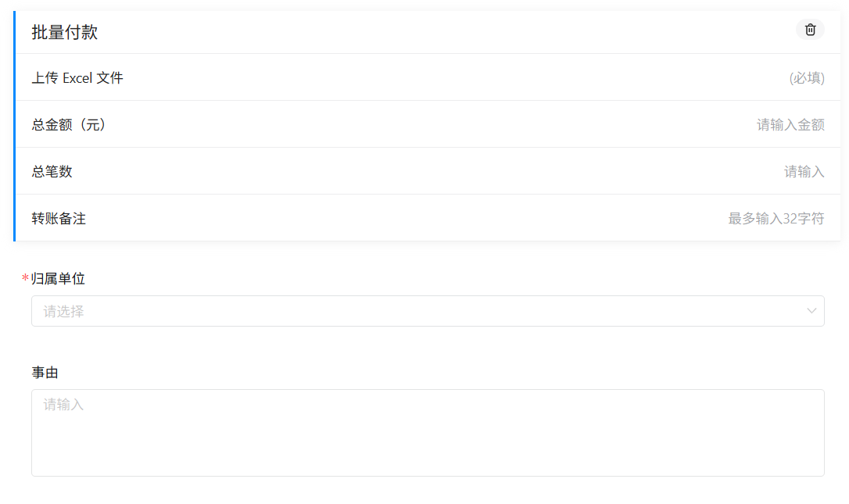Click the 归属单位 field label
The height and width of the screenshot is (504, 849).
pos(58,279)
